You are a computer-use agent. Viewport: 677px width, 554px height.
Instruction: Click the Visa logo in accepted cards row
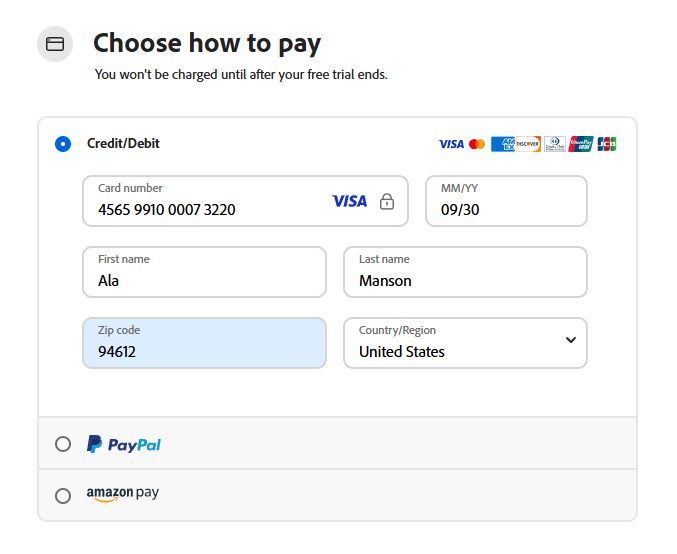tap(451, 144)
